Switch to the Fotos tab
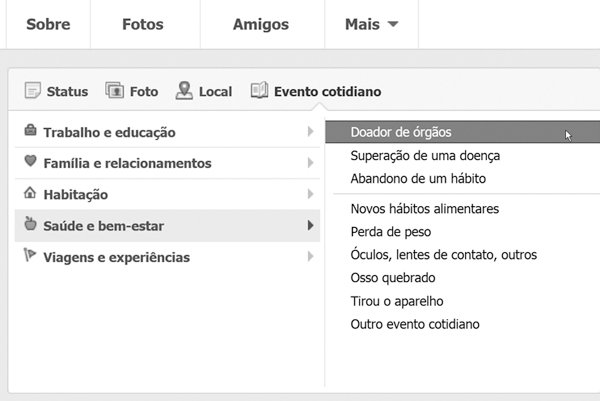Image resolution: width=600 pixels, height=401 pixels. coord(143,24)
